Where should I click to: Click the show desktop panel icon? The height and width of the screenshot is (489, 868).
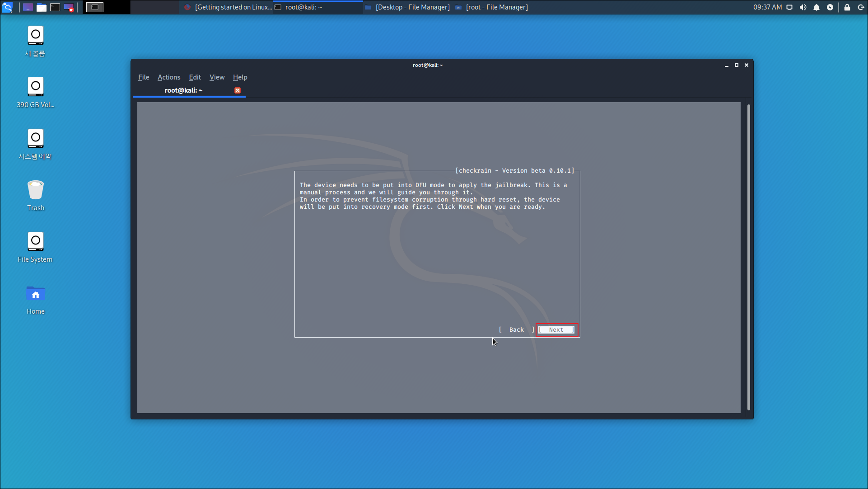[x=28, y=7]
